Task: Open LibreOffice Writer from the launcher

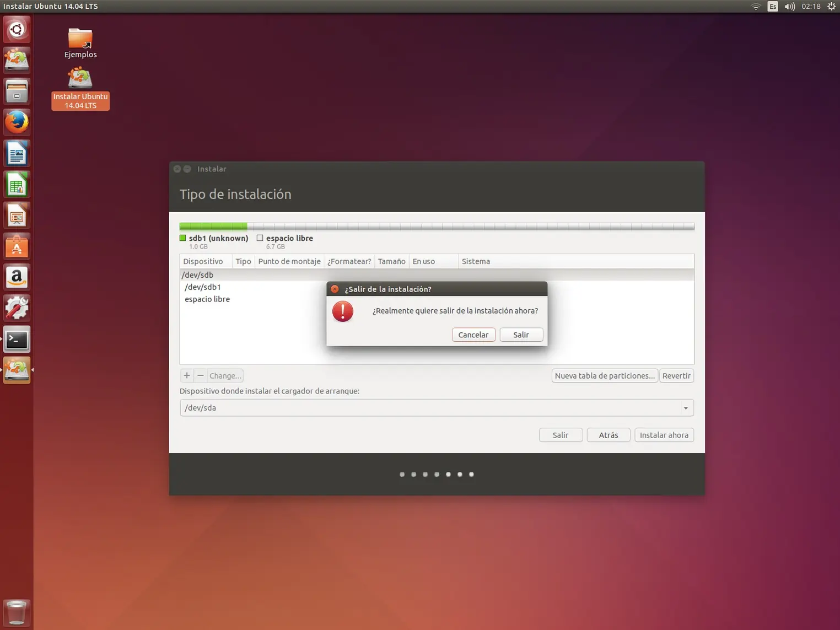Action: 17,153
